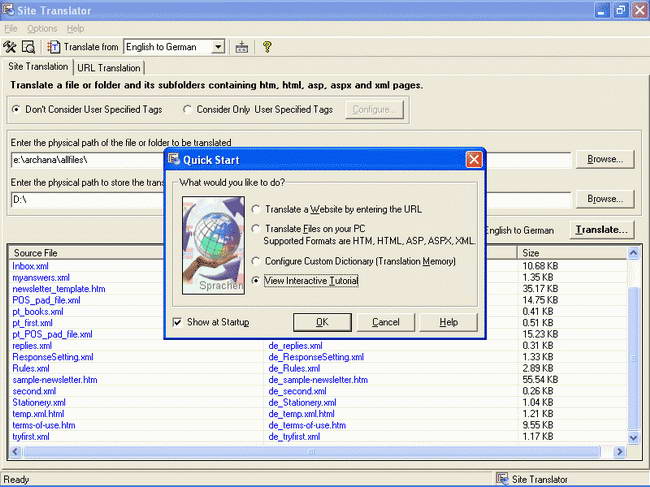
Task: Click de_terms-of-use.htm translated file
Action: click(307, 425)
